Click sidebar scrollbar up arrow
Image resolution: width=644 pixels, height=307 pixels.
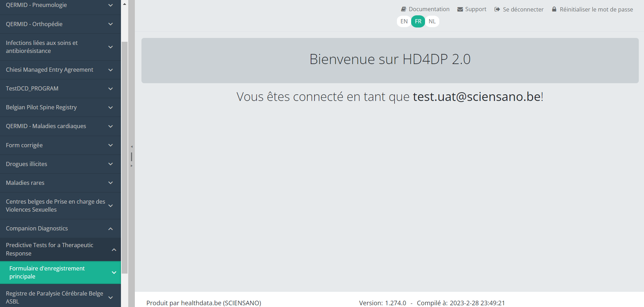[124, 4]
